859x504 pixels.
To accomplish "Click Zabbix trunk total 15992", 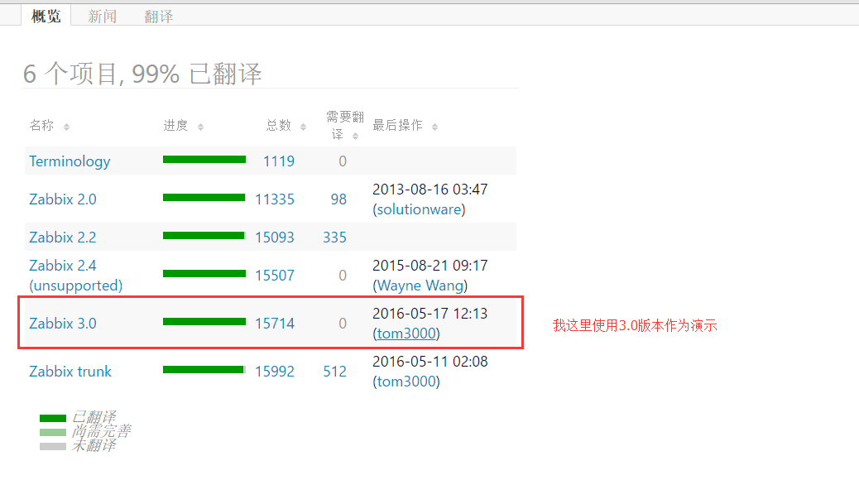I will [x=275, y=372].
